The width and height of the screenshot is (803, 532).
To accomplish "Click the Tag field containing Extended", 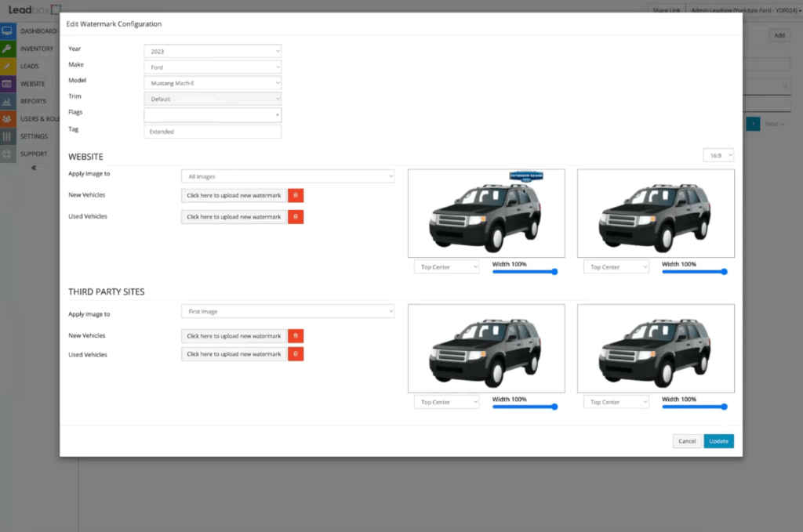I will pyautogui.click(x=213, y=132).
